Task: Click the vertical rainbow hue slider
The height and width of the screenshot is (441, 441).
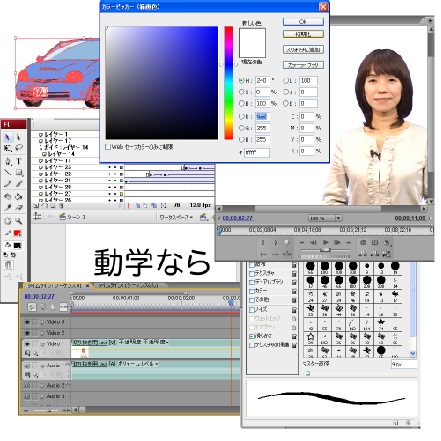Action: (229, 83)
